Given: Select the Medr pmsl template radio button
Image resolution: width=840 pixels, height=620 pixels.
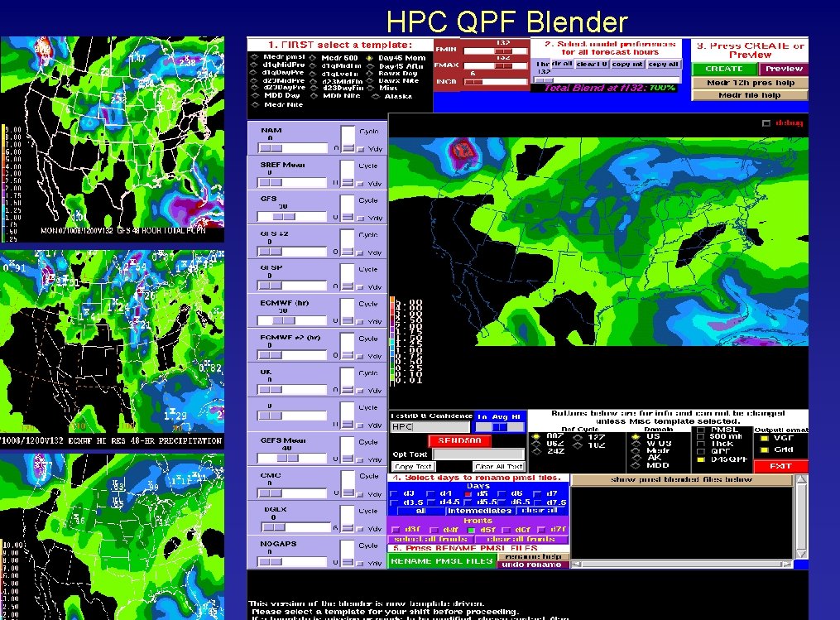Looking at the screenshot, I should coord(254,57).
